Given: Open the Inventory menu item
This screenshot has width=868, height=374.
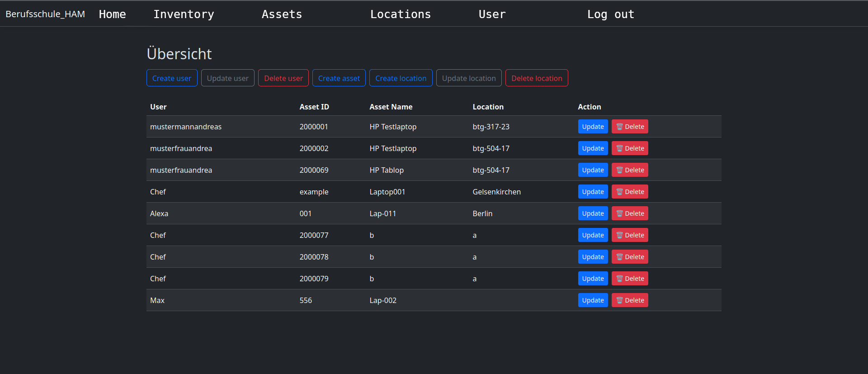Looking at the screenshot, I should 184,14.
